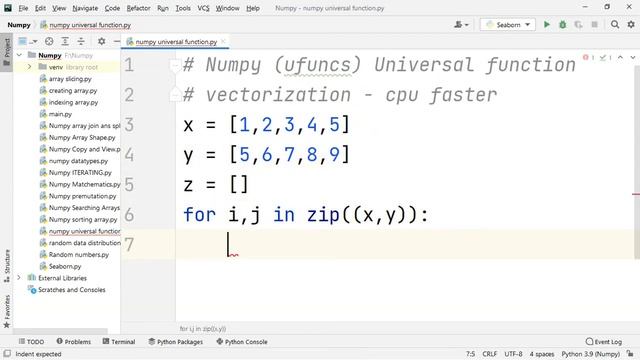Select the numpy universal function.py editor tab

[176, 42]
